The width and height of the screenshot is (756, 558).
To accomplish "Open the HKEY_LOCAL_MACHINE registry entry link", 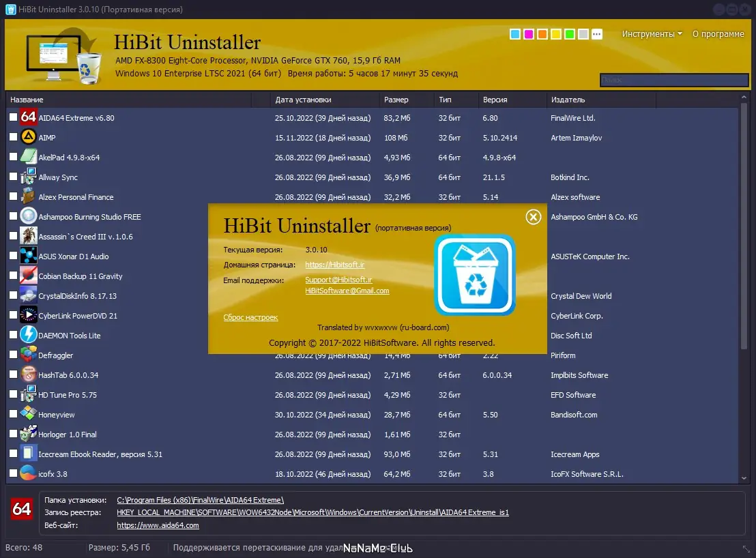I will [x=312, y=512].
